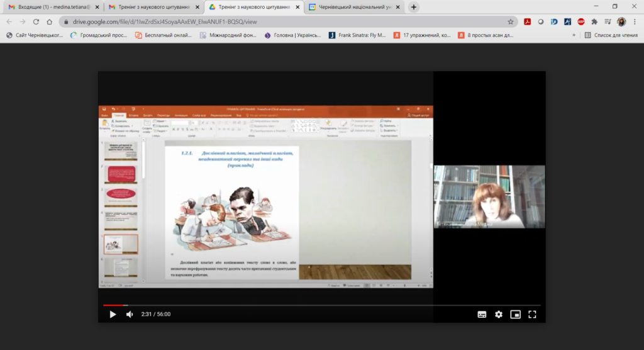Viewport: 644px width, 350px height.
Task: Go to the browser home page
Action: [49, 22]
